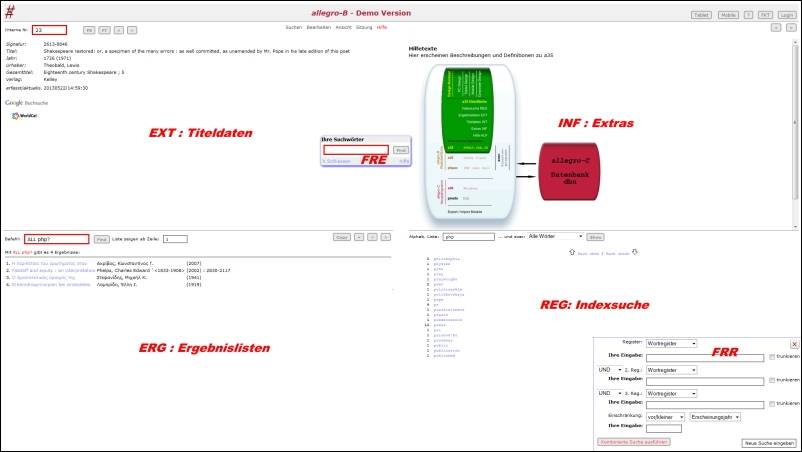Click the index entry with count 14
802x452 pixels.
(x=439, y=325)
